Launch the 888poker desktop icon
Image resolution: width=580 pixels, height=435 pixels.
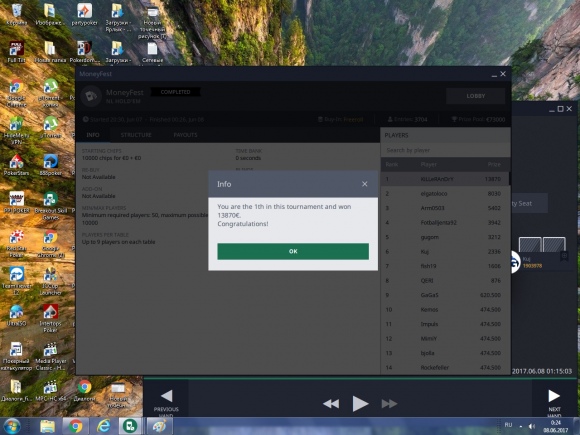pos(50,165)
